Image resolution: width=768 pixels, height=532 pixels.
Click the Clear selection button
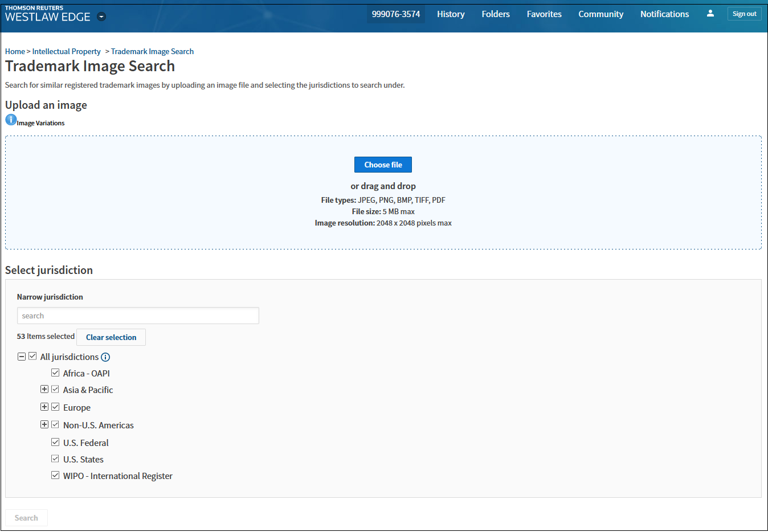pyautogui.click(x=111, y=337)
